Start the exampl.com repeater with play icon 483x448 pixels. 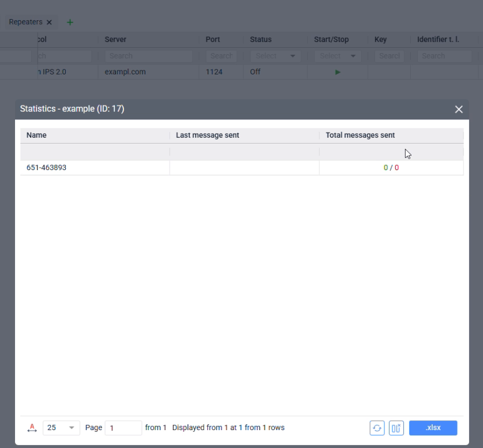(338, 72)
